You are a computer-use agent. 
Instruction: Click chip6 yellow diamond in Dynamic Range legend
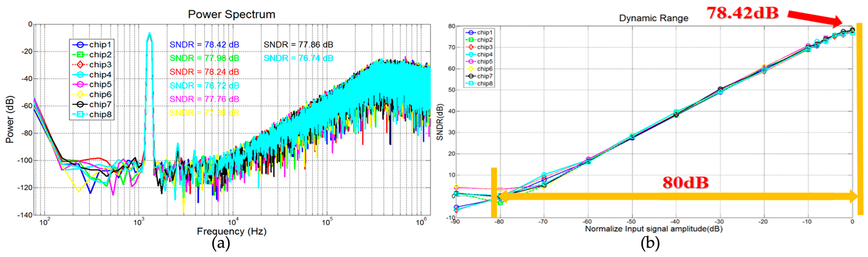tap(471, 69)
